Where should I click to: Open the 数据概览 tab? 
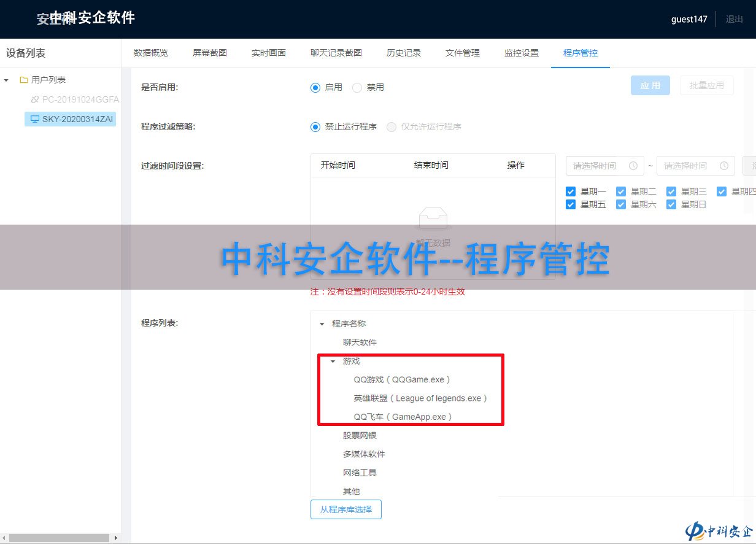(151, 53)
